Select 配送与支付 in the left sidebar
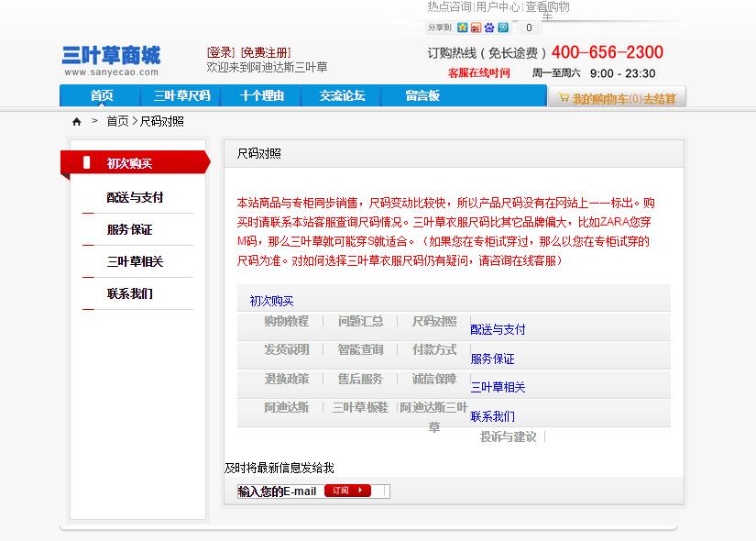 (135, 197)
